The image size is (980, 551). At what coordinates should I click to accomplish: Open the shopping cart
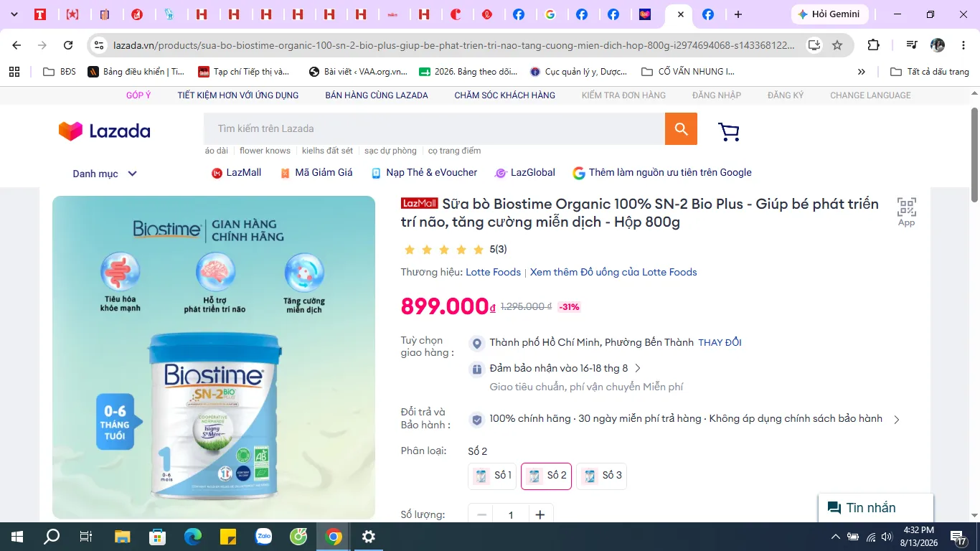click(x=729, y=131)
